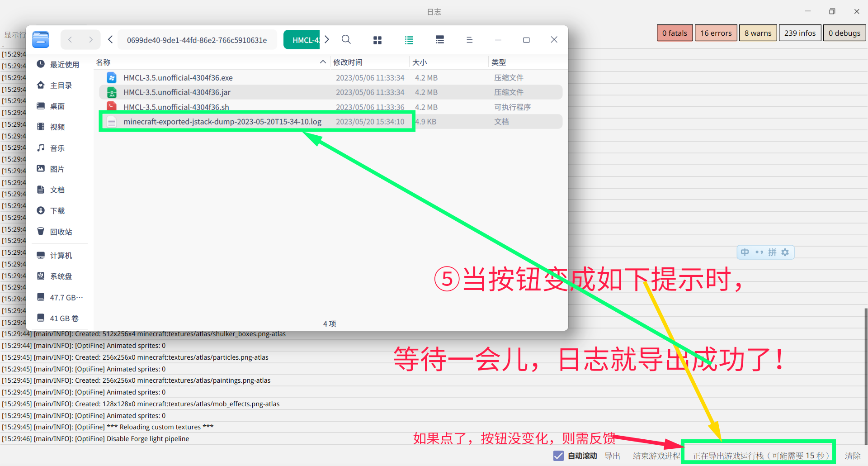
Task: Click 拼 pinyin mode in IME bar
Action: 772,252
